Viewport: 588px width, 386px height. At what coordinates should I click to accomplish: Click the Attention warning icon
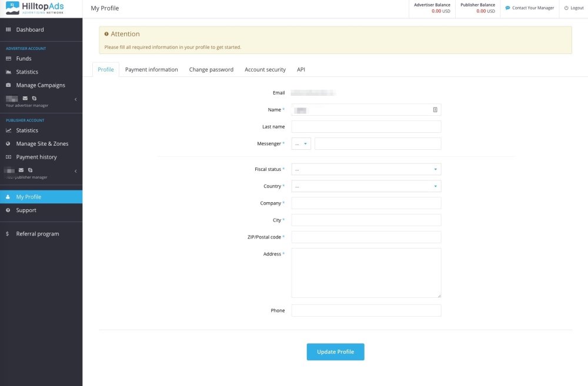click(106, 33)
